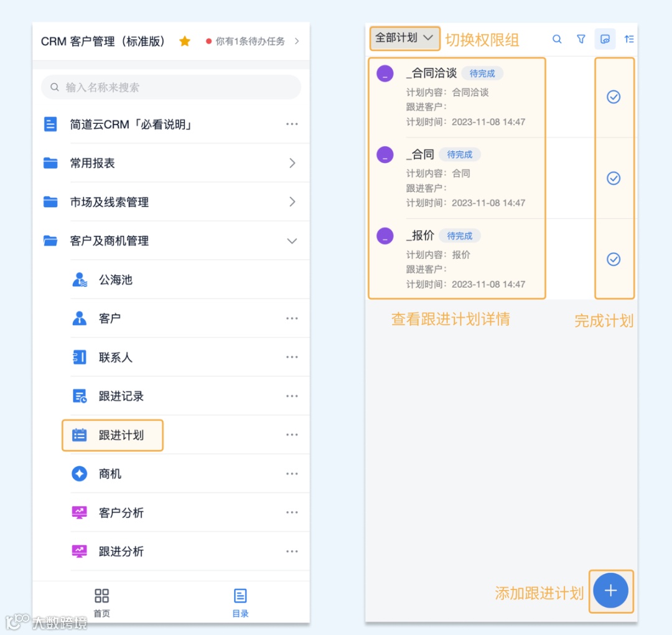Open more options for 商机
This screenshot has width=672, height=635.
[292, 474]
